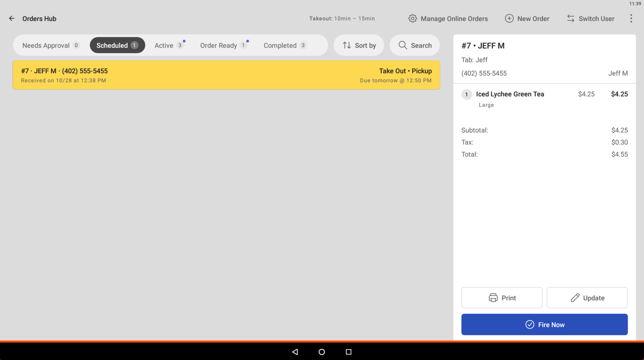Click the pencil icon on the Update button
The image size is (644, 360).
(575, 298)
